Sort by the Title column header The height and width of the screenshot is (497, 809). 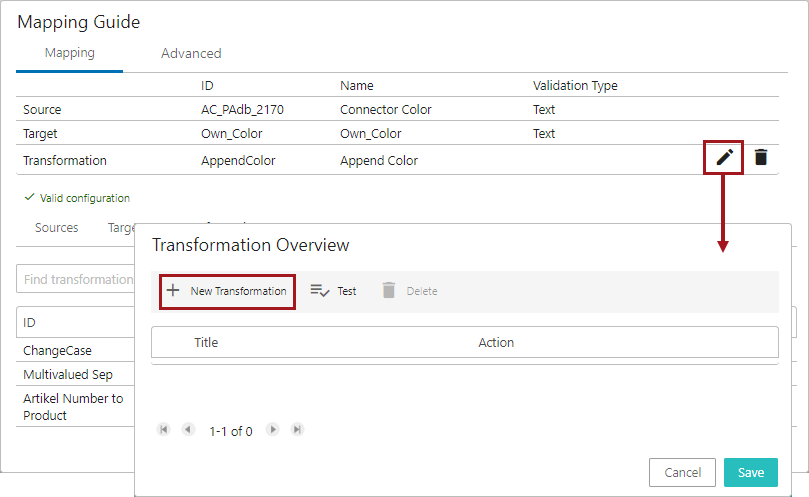point(206,342)
